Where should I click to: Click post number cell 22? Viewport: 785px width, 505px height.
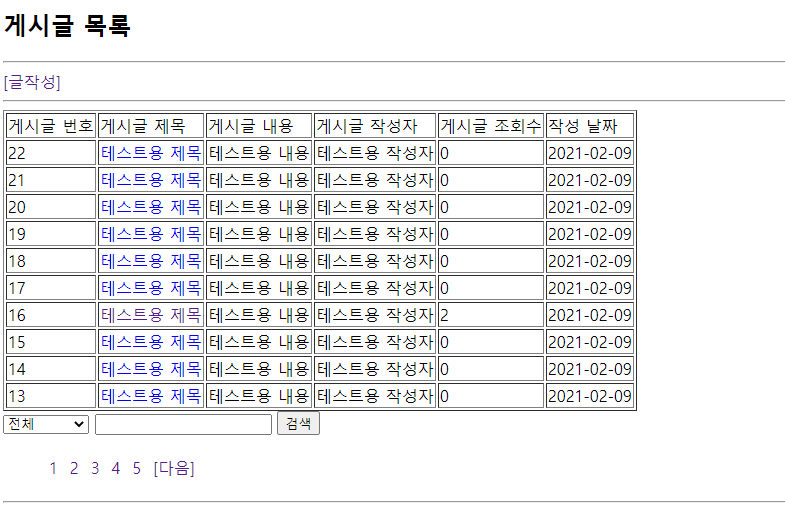[x=51, y=153]
